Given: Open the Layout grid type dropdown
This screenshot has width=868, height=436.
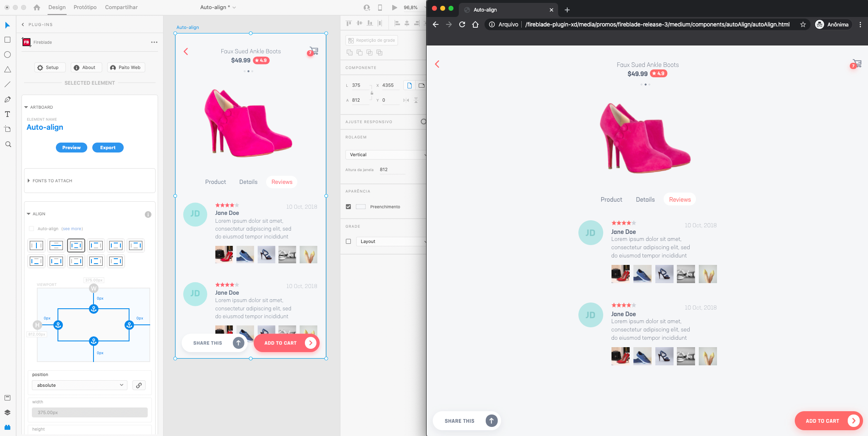Looking at the screenshot, I should click(391, 241).
